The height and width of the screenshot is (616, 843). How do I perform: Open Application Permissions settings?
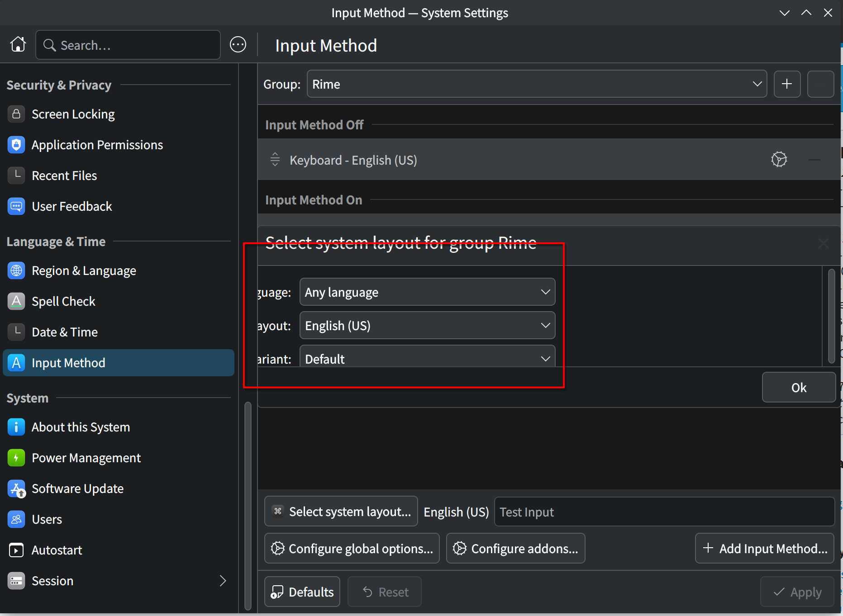[x=119, y=145]
